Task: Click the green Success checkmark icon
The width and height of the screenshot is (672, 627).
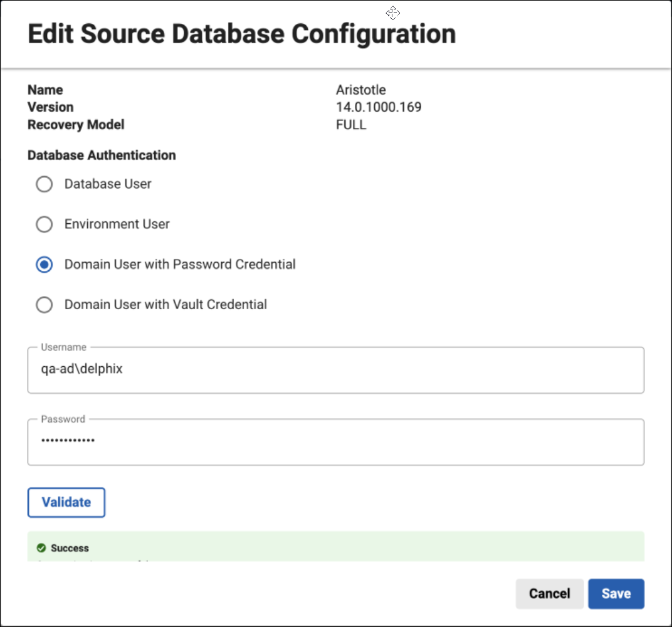Action: (41, 548)
